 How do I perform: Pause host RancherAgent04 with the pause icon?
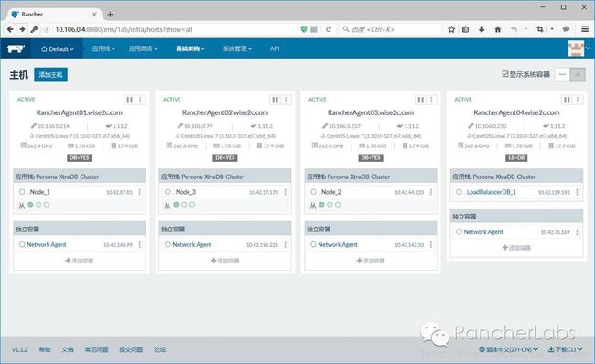pos(567,100)
